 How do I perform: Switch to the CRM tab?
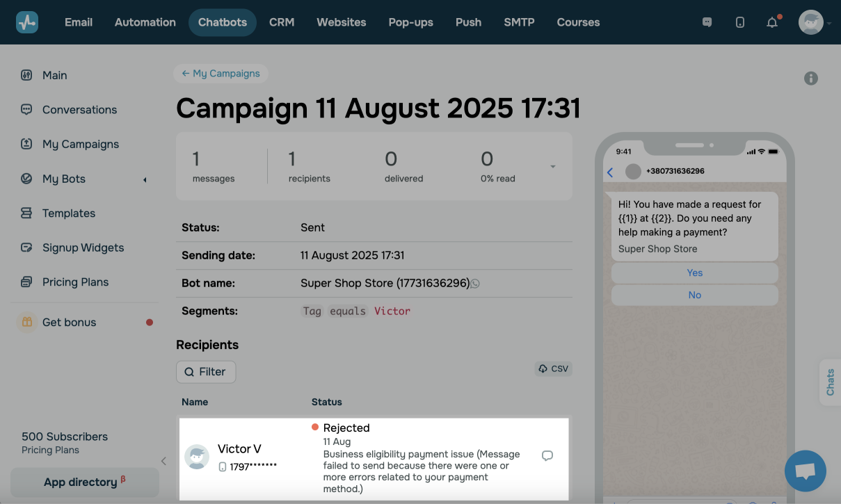click(282, 22)
